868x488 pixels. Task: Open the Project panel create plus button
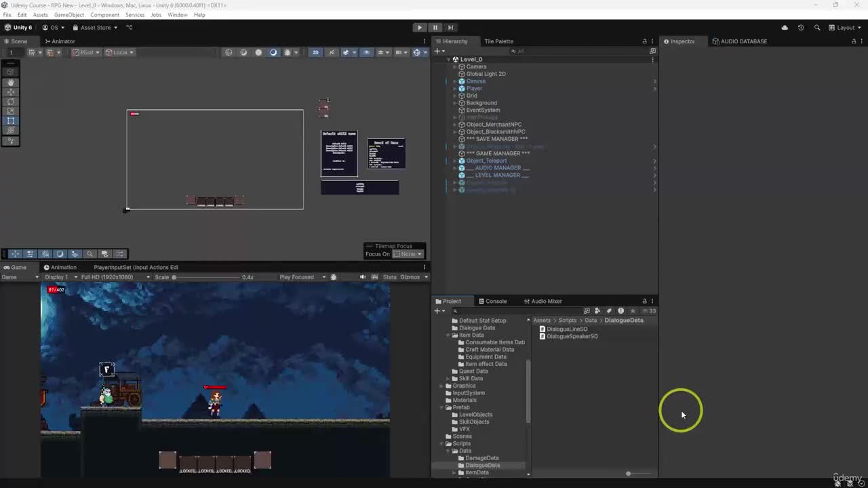(438, 311)
